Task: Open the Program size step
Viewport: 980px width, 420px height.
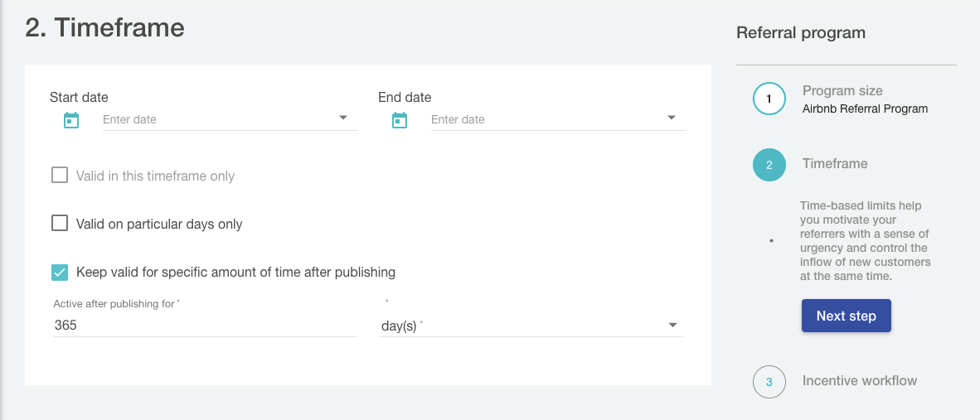Action: (842, 91)
